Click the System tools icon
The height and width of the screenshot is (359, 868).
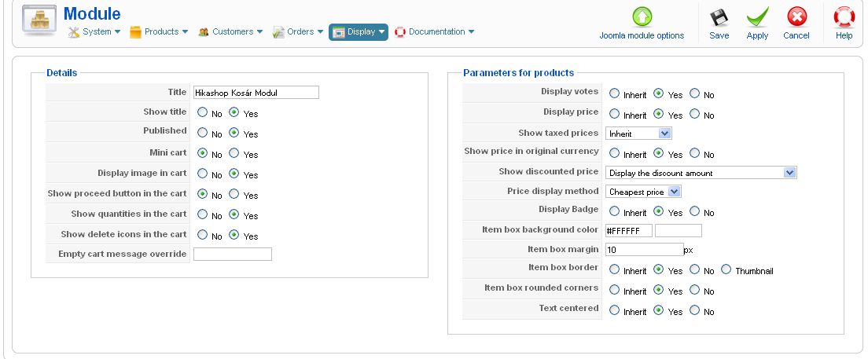74,32
